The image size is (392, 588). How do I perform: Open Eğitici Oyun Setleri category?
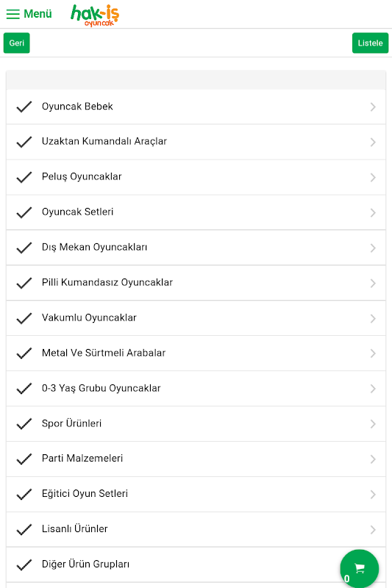tap(196, 494)
